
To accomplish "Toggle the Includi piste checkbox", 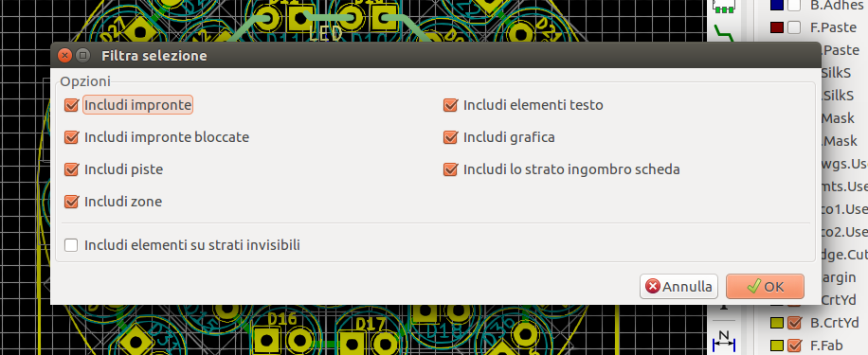I will [71, 169].
